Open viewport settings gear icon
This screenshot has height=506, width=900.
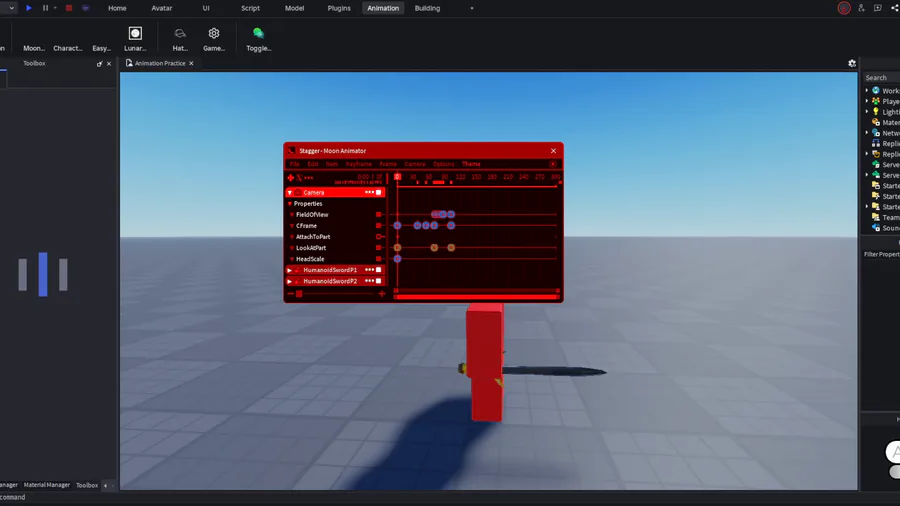point(852,64)
